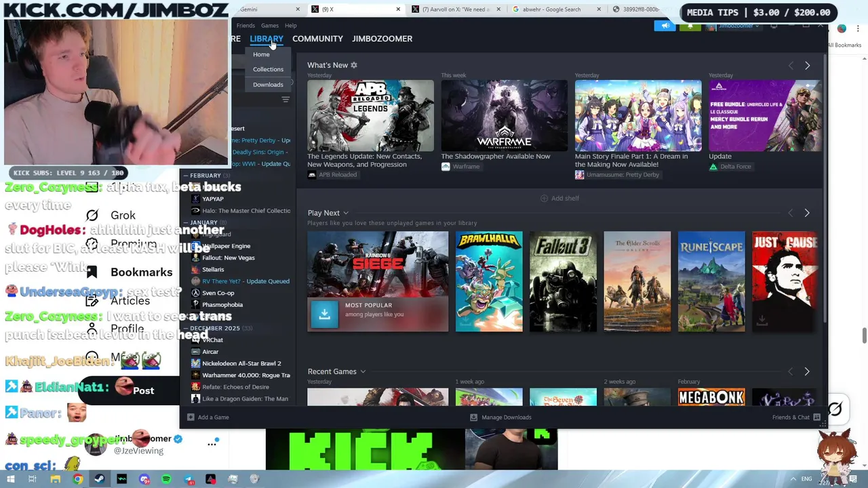Open File Explorer from the taskbar
Screen dimensions: 868x488
point(55,479)
